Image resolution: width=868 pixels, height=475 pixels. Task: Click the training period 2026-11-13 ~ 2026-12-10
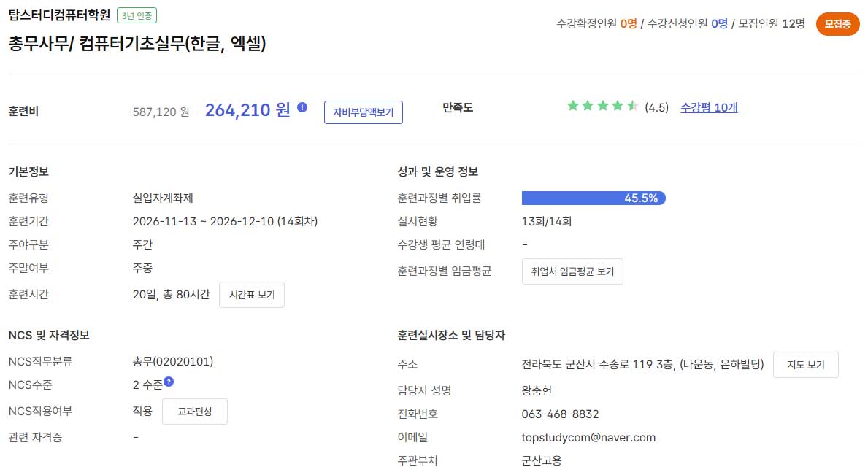[x=203, y=222]
